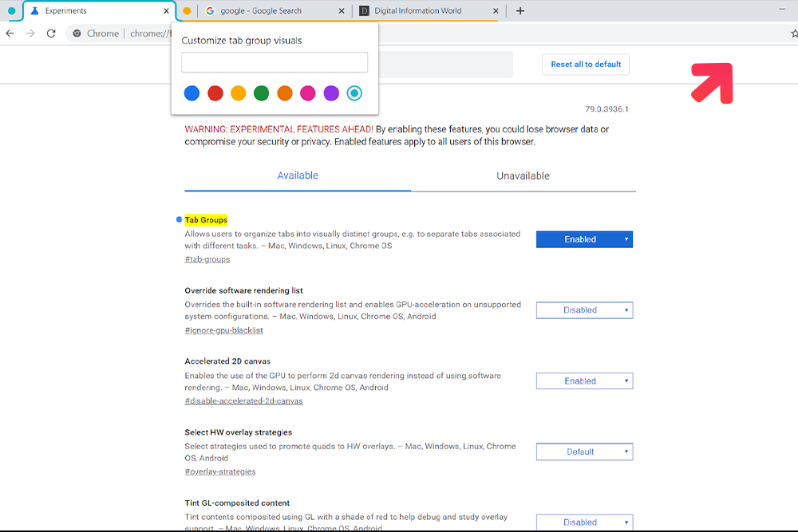Minimize the Chrome window

tap(782, 9)
